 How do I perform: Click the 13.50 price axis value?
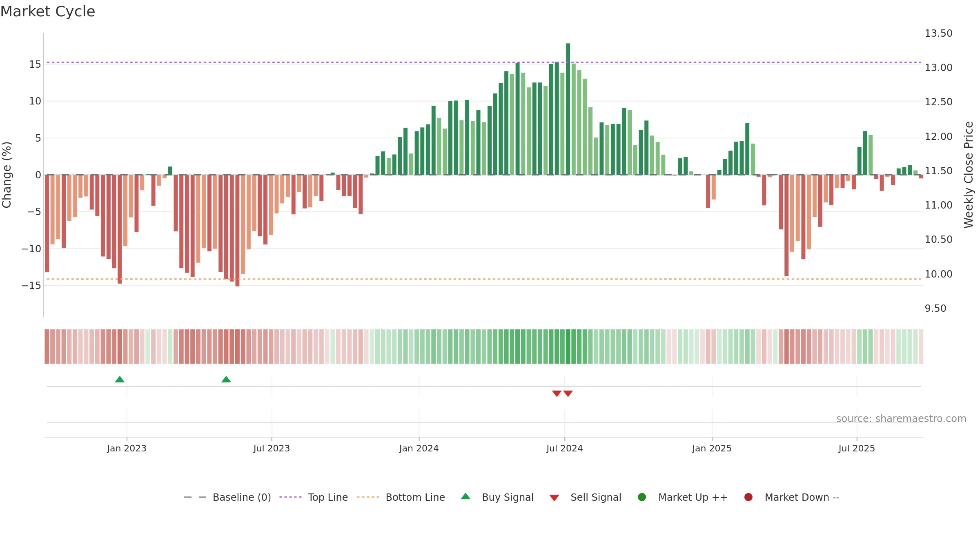tap(938, 33)
